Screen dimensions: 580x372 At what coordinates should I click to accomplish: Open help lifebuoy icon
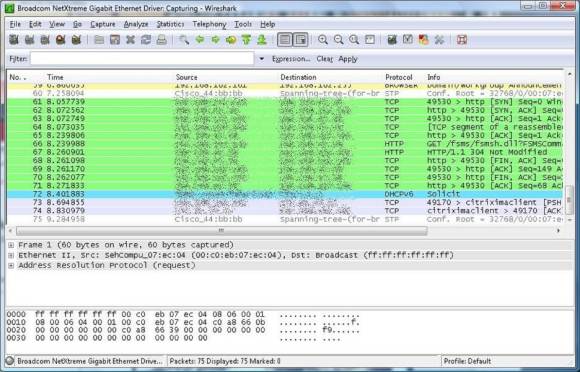tap(462, 40)
